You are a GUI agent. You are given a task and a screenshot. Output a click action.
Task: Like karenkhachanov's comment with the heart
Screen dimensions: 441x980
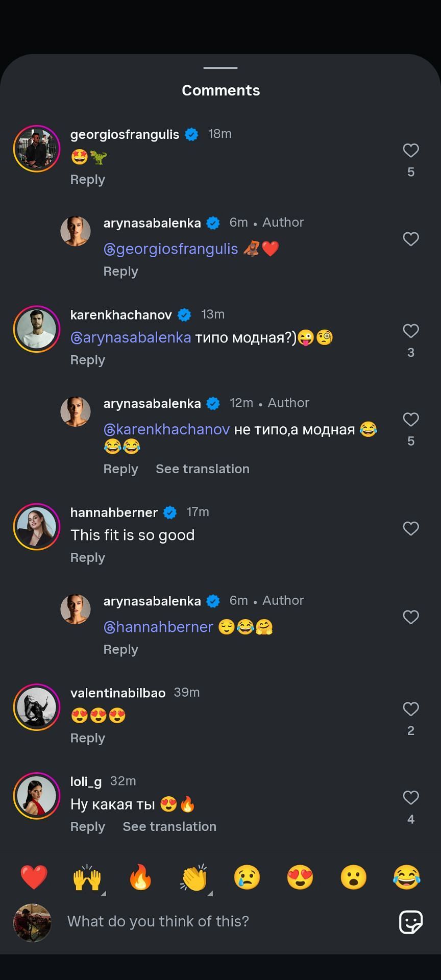tap(411, 331)
